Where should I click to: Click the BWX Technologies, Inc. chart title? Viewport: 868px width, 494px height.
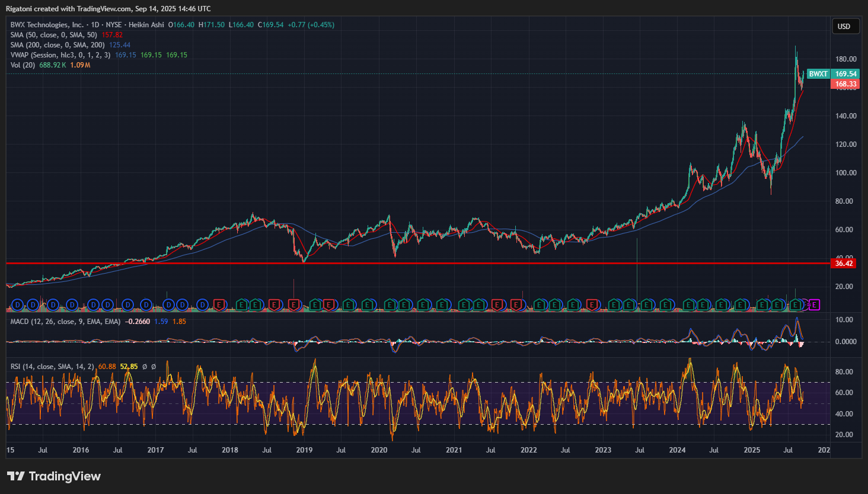[47, 25]
